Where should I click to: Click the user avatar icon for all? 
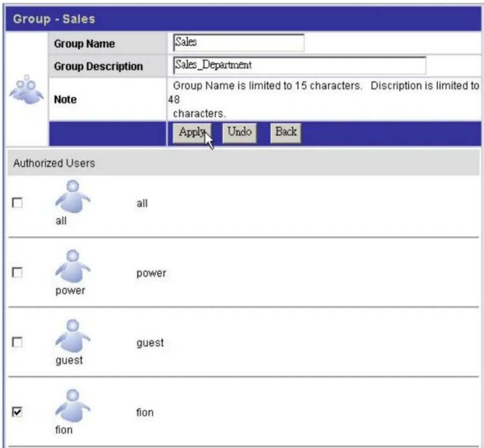coord(73,197)
